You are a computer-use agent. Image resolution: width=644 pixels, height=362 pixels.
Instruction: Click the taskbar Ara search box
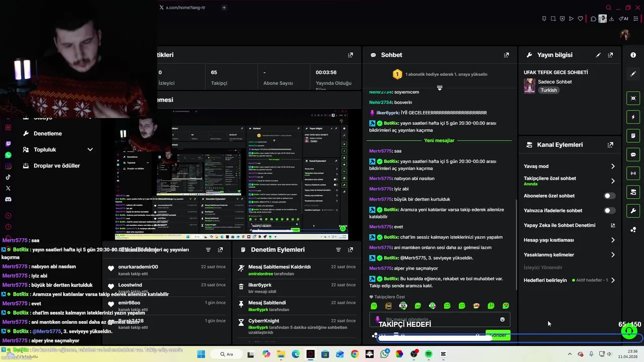[227, 354]
